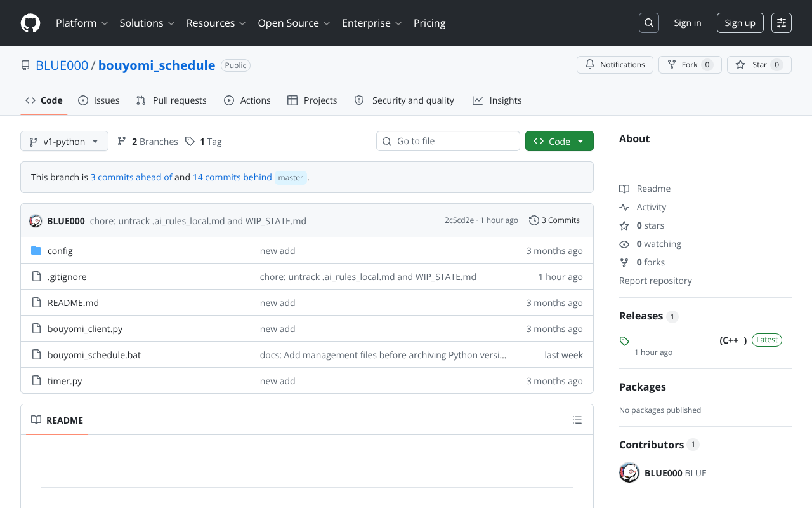Click the file icon beside README.md
The height and width of the screenshot is (508, 812).
36,303
